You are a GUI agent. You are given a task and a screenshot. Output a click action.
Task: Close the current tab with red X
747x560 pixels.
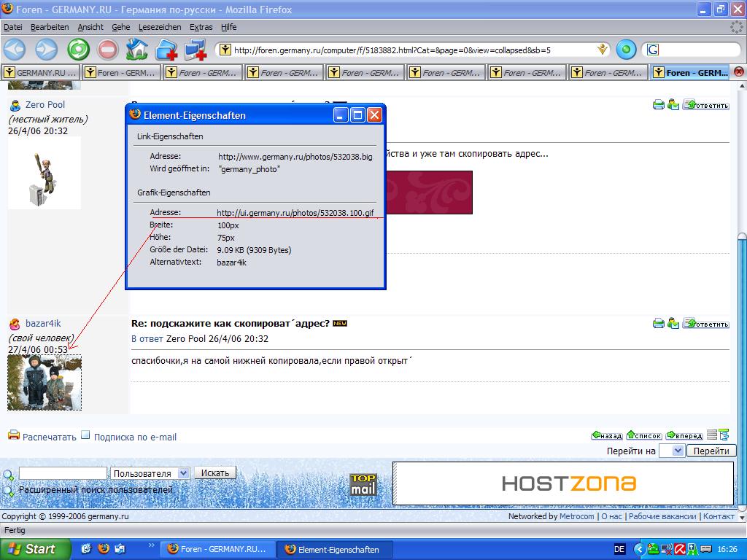coord(738,72)
